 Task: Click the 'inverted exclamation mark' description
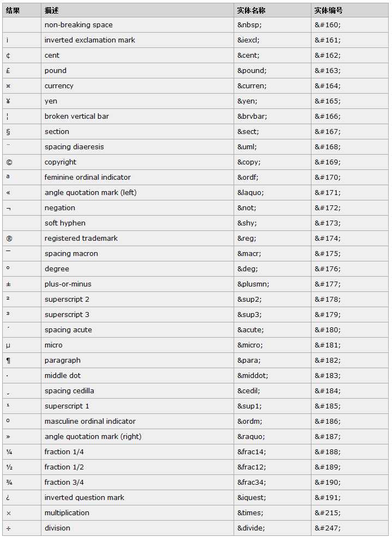click(90, 40)
